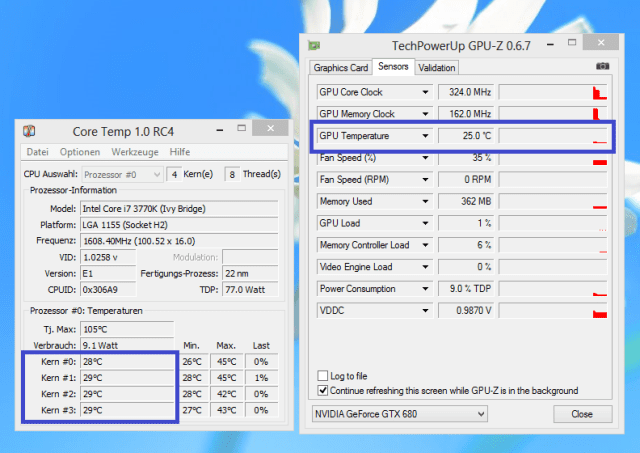640x453 pixels.
Task: Click the CPUID value 0x306A9
Action: pos(108,289)
